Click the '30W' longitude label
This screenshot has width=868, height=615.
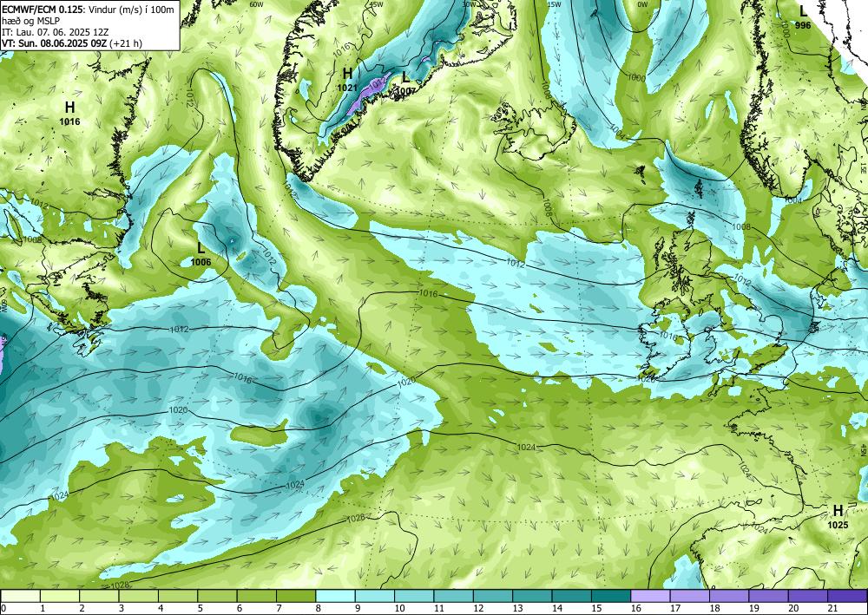coord(470,4)
